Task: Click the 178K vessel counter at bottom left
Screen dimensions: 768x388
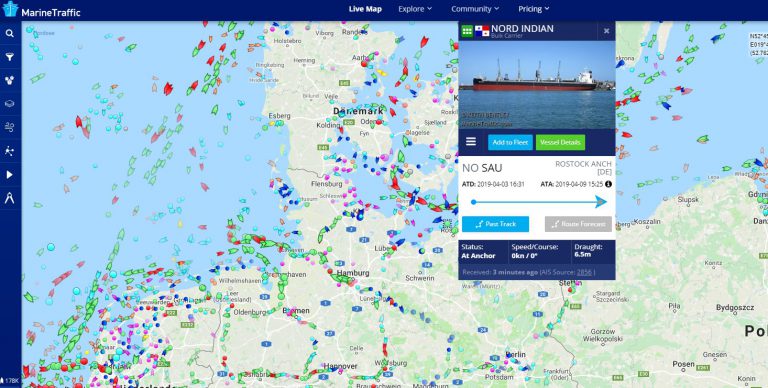Action: point(10,380)
